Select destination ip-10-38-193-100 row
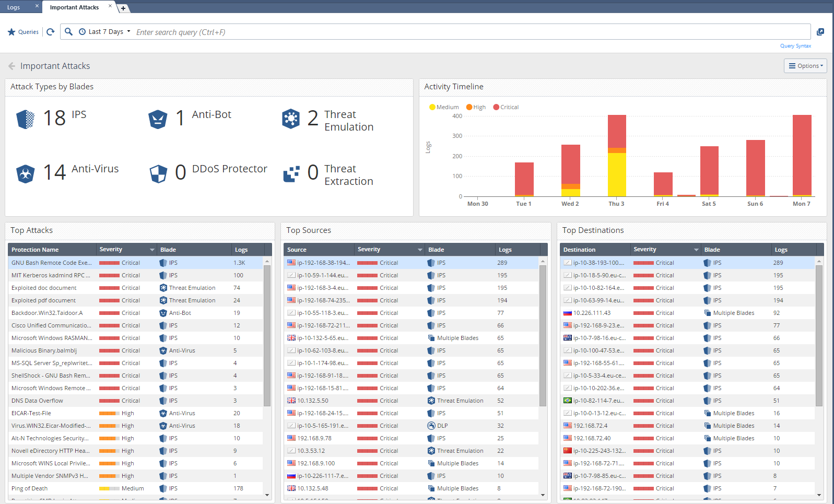834x504 pixels. (x=687, y=263)
